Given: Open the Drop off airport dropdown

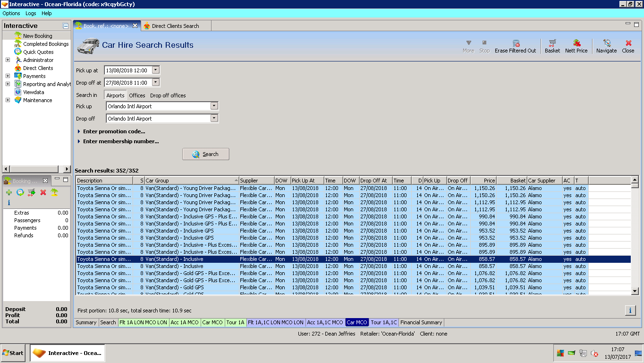Looking at the screenshot, I should pos(214,119).
